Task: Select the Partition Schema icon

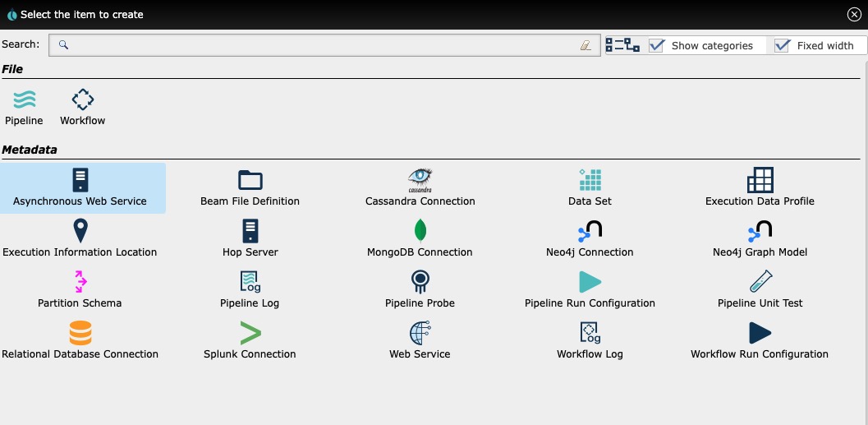Action: point(80,282)
